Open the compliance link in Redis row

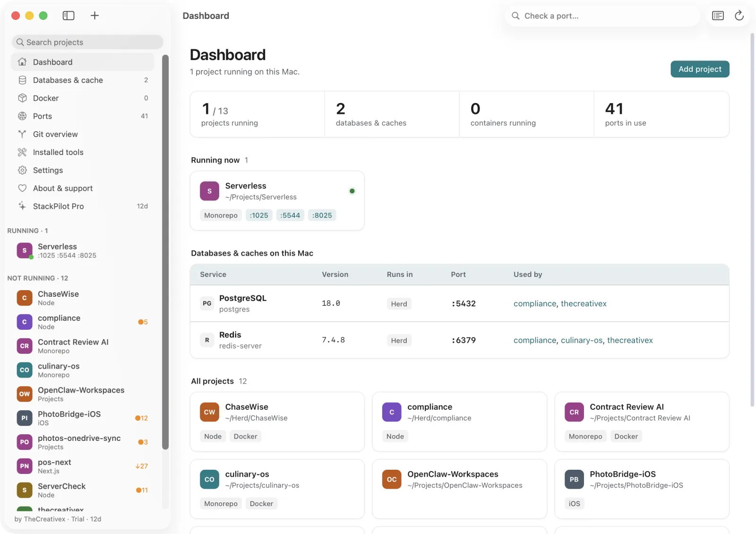coord(535,340)
